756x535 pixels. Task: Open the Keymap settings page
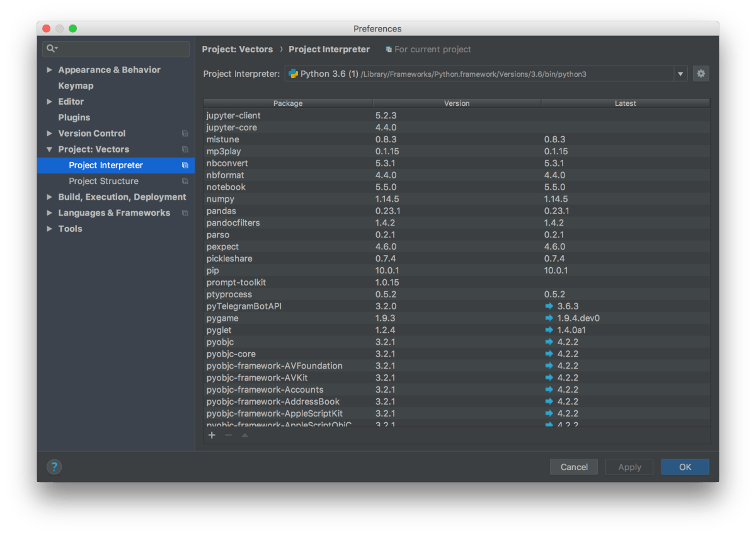(76, 86)
